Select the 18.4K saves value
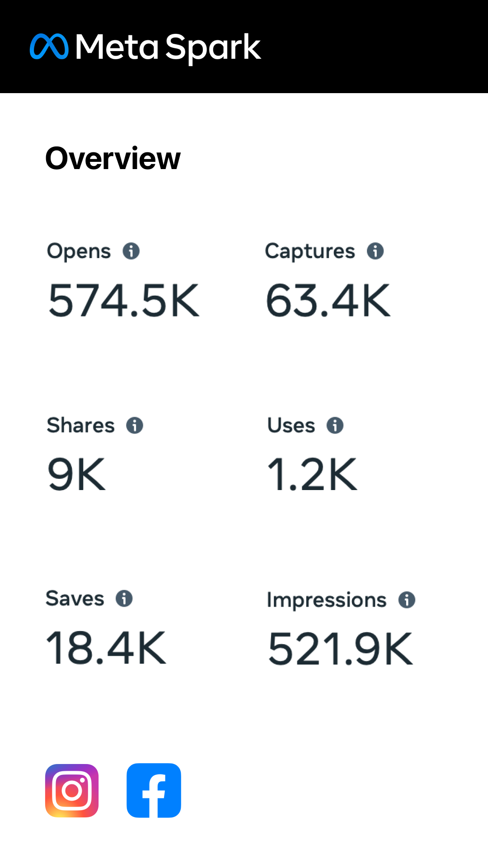The height and width of the screenshot is (868, 488). pyautogui.click(x=106, y=648)
